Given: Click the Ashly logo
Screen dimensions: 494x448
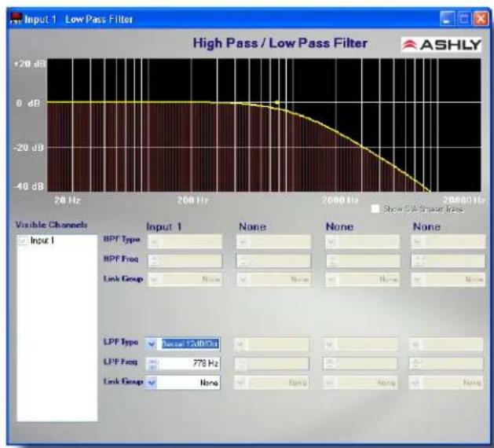Looking at the screenshot, I should tap(441, 45).
